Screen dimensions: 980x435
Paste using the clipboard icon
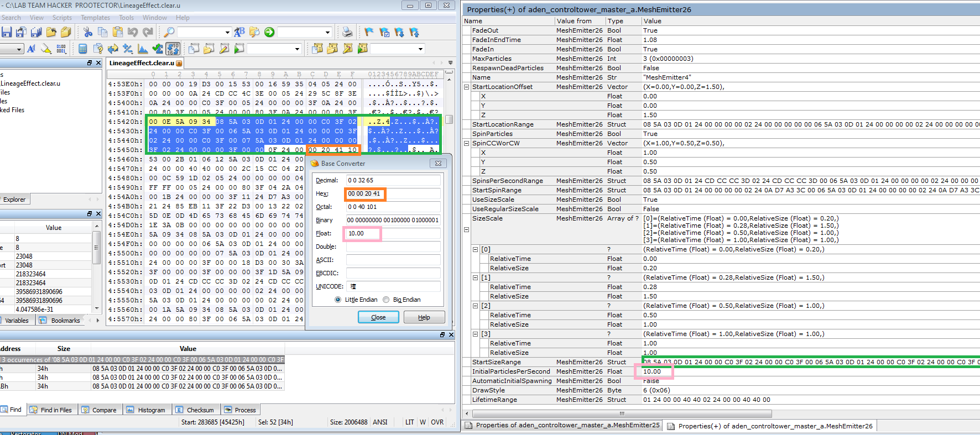[x=118, y=32]
